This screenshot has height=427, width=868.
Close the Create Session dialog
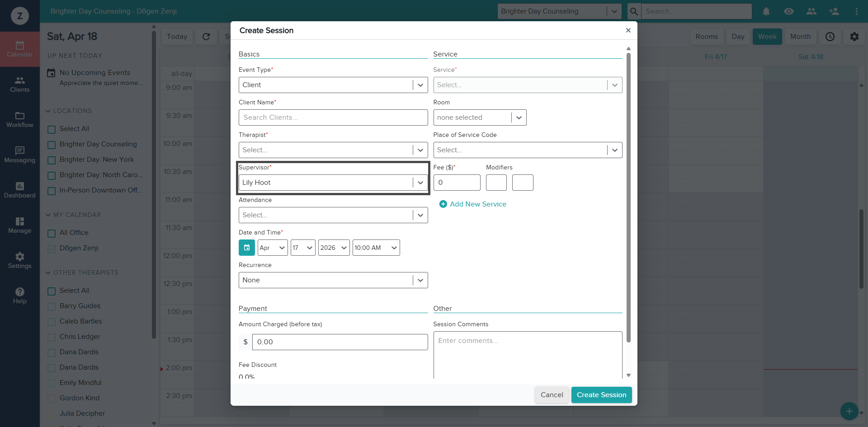(628, 30)
